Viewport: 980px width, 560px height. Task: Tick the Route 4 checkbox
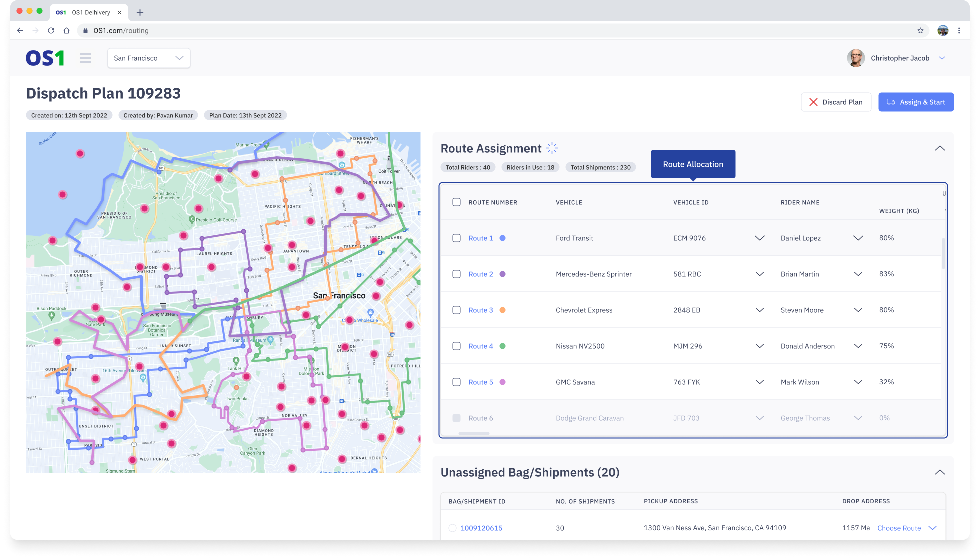click(x=456, y=346)
